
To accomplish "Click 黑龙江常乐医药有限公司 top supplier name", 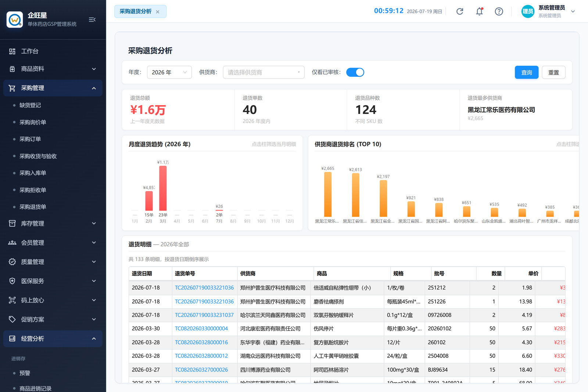I will click(x=501, y=110).
